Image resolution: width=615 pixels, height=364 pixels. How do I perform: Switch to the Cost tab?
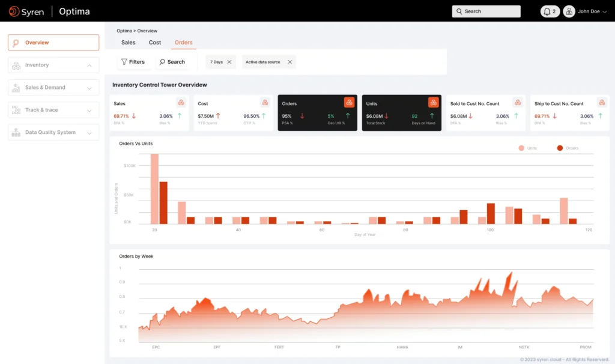[x=155, y=43]
